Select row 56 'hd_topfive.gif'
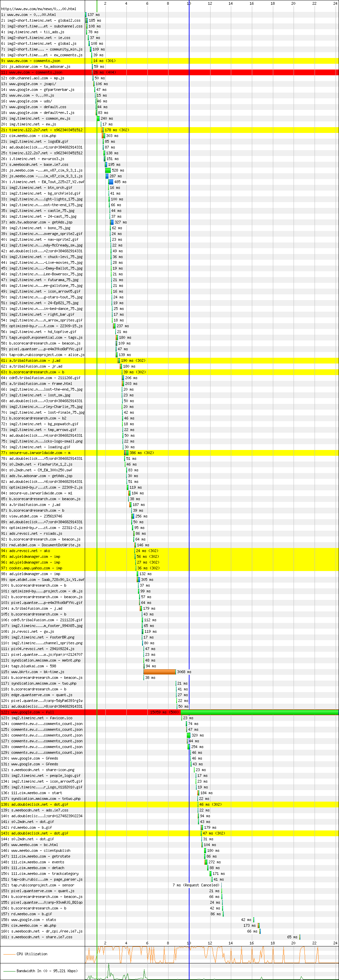The image size is (339, 980). tap(169, 332)
